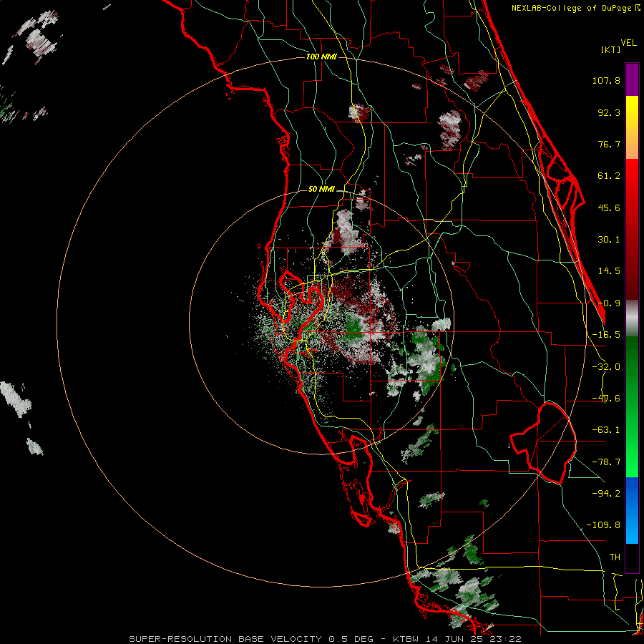Click the 50 NMI range ring label
Screen dimensions: 644x644
pos(321,190)
